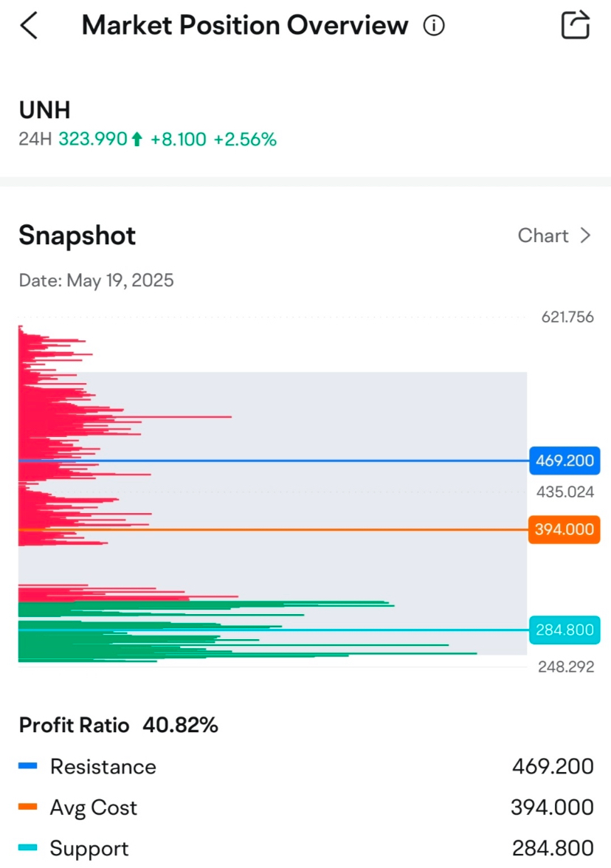
Task: Select the cyan 284.800 support price tag
Action: pyautogui.click(x=565, y=630)
